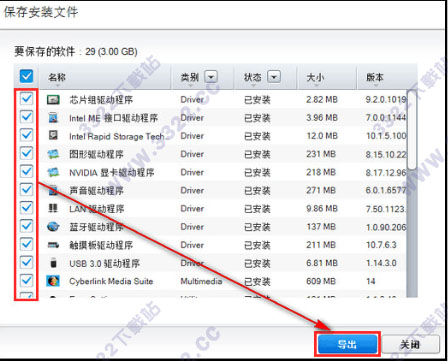Select the 图形驱动程序 name
Viewport: 448px width, 361px height.
[x=96, y=154]
